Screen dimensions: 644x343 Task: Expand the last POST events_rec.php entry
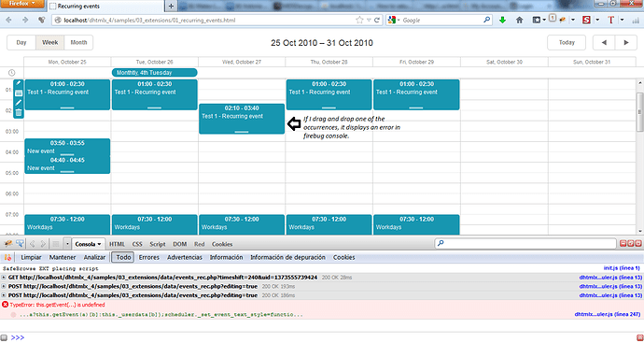click(4, 295)
